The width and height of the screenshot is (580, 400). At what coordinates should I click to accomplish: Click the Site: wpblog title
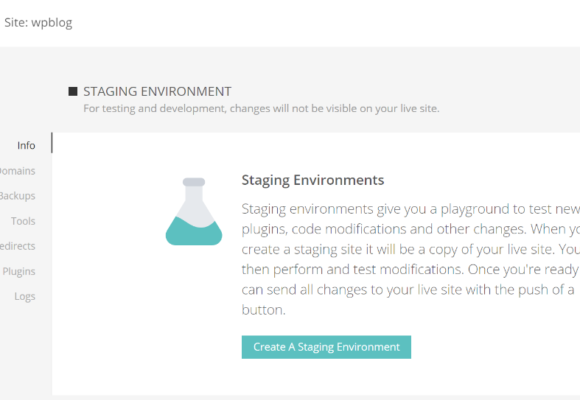[x=38, y=23]
